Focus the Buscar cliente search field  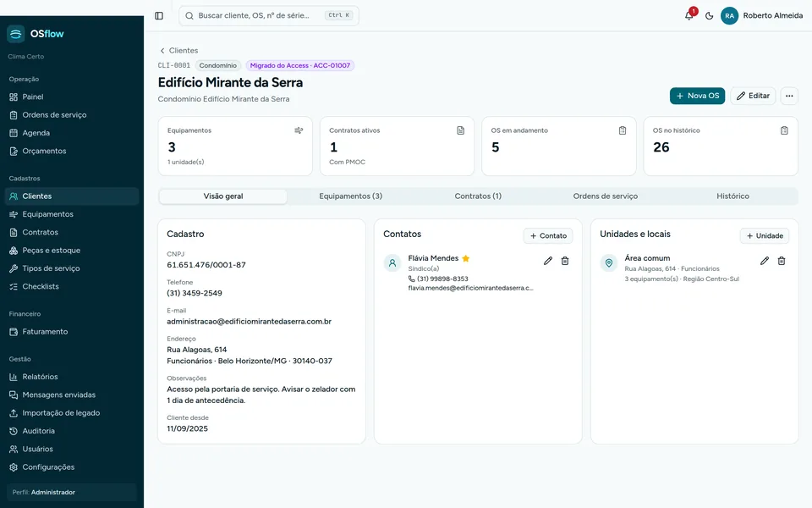tap(269, 15)
